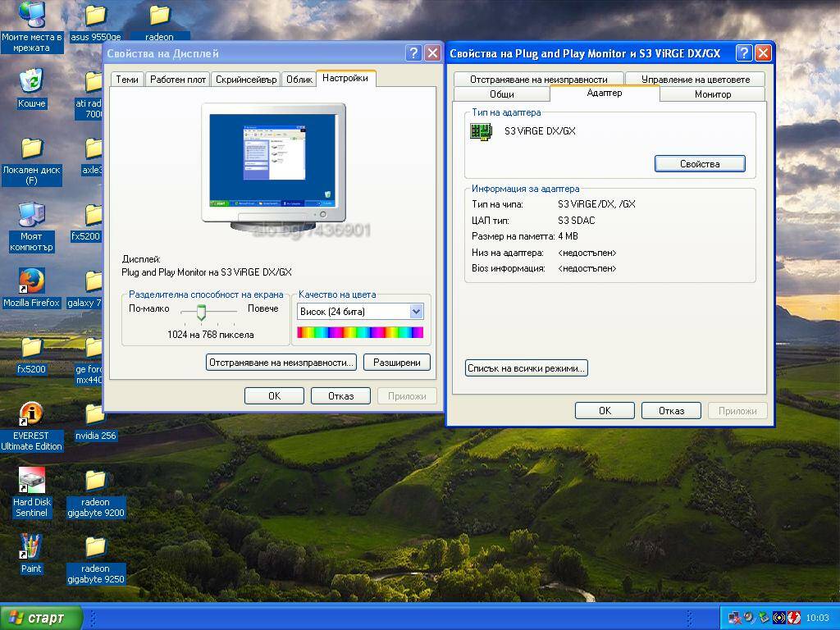Click Отказ in Свойства на Дисплей window
840x630 pixels.
340,396
